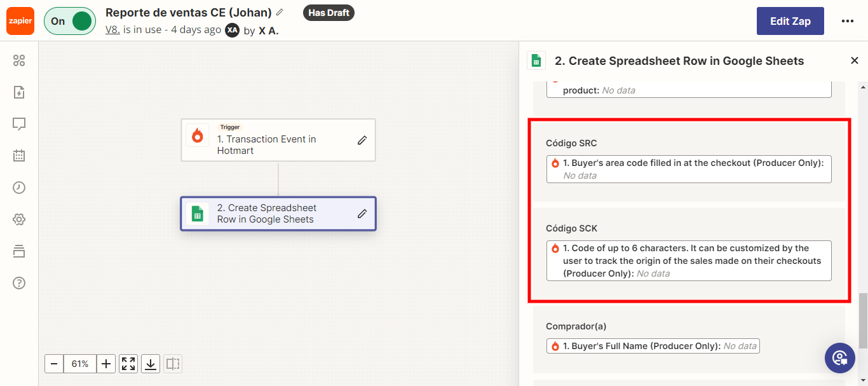Click the Google Sheets icon on step 2
This screenshot has width=868, height=386.
point(198,213)
